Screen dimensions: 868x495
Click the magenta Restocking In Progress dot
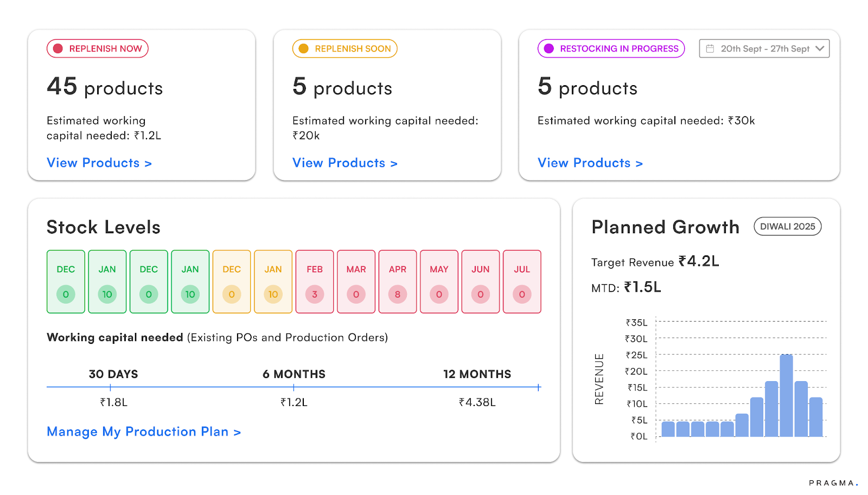point(548,48)
